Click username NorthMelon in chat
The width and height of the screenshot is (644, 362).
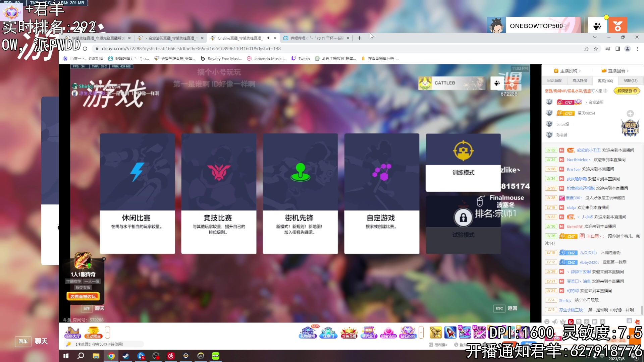(x=579, y=160)
